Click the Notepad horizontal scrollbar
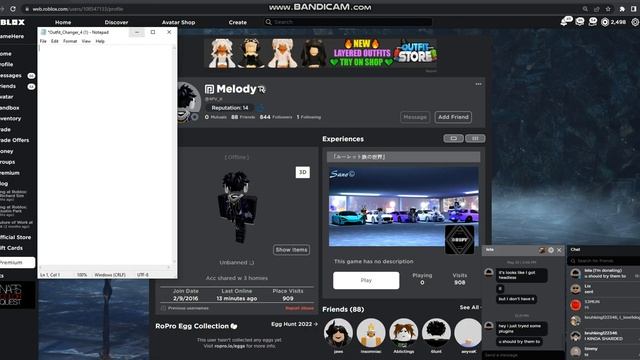 [x=105, y=268]
